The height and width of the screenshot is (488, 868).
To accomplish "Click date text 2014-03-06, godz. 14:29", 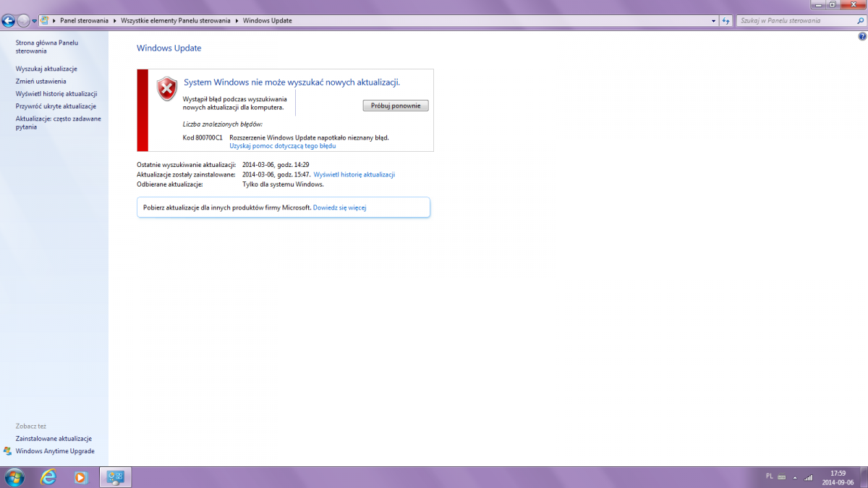I will click(x=276, y=165).
